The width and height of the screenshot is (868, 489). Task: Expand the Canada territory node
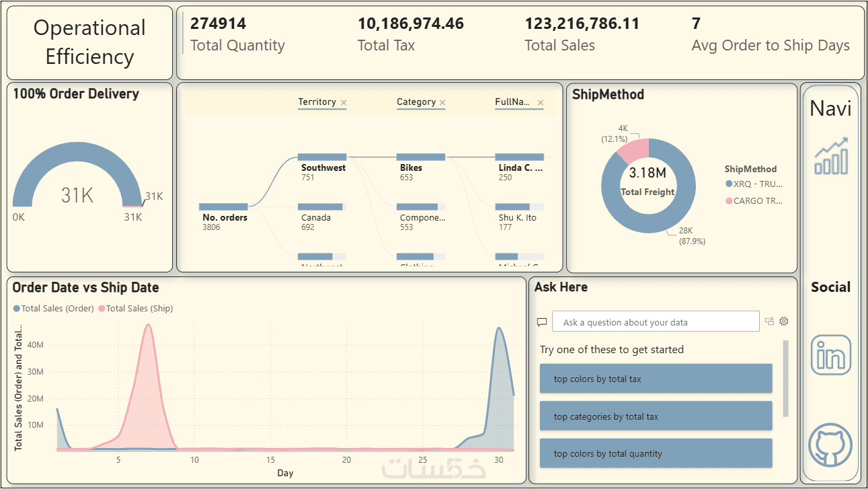click(x=322, y=207)
